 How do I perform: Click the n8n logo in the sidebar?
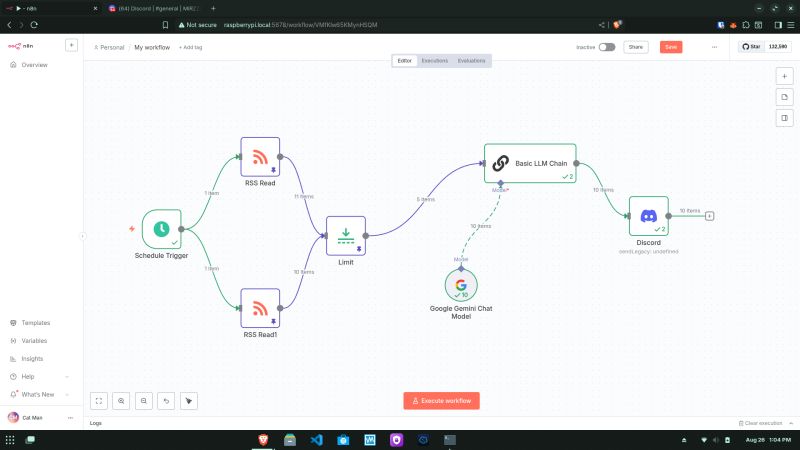point(20,46)
